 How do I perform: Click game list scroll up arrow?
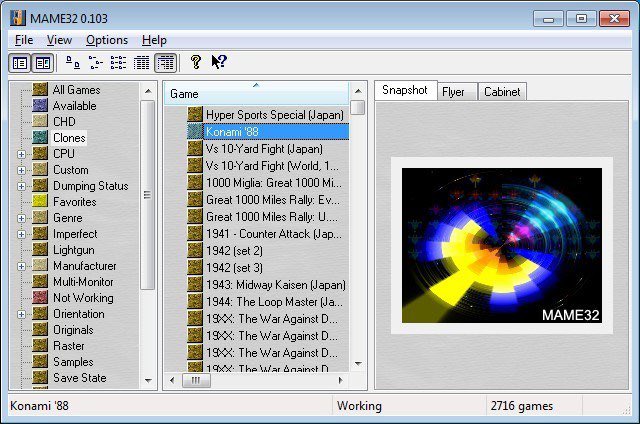coord(358,91)
